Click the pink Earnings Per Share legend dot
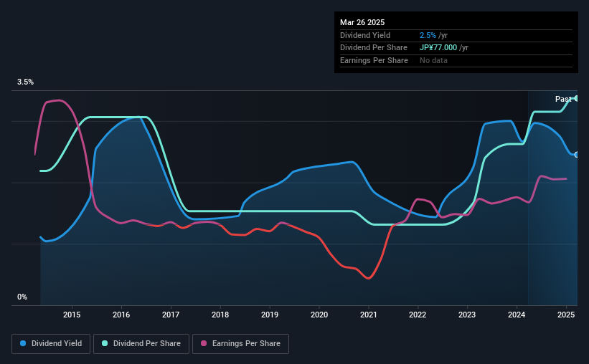589x364 pixels. click(x=204, y=343)
